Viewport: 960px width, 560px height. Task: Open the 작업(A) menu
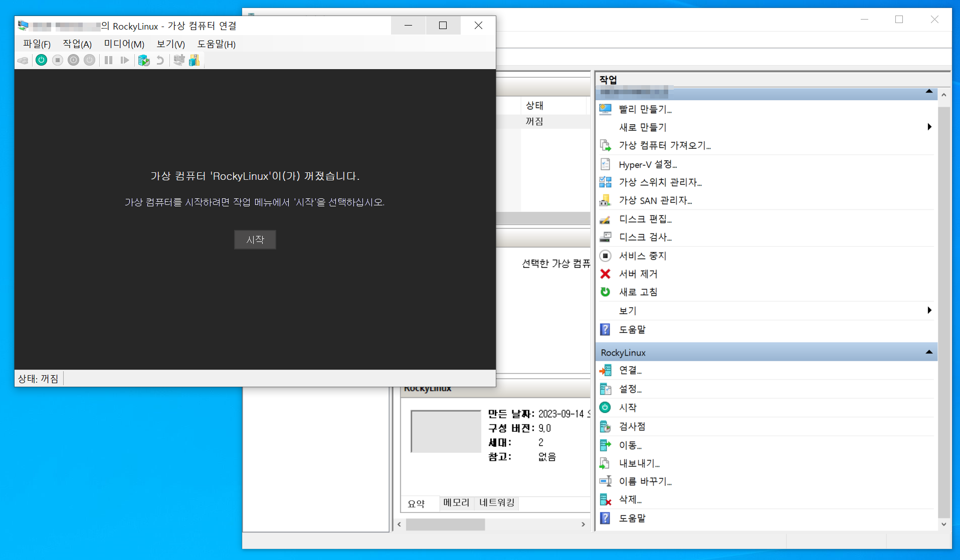coord(77,44)
